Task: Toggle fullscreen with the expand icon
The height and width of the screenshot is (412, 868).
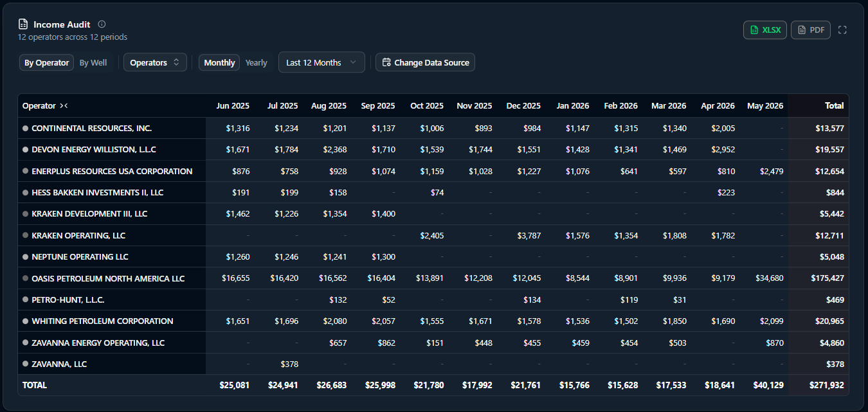Action: [843, 30]
